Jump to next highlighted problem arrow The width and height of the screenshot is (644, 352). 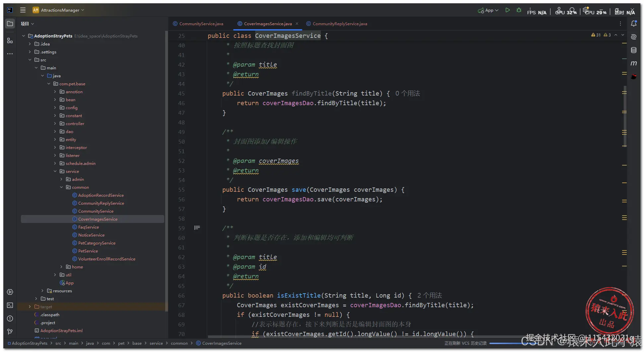point(623,35)
